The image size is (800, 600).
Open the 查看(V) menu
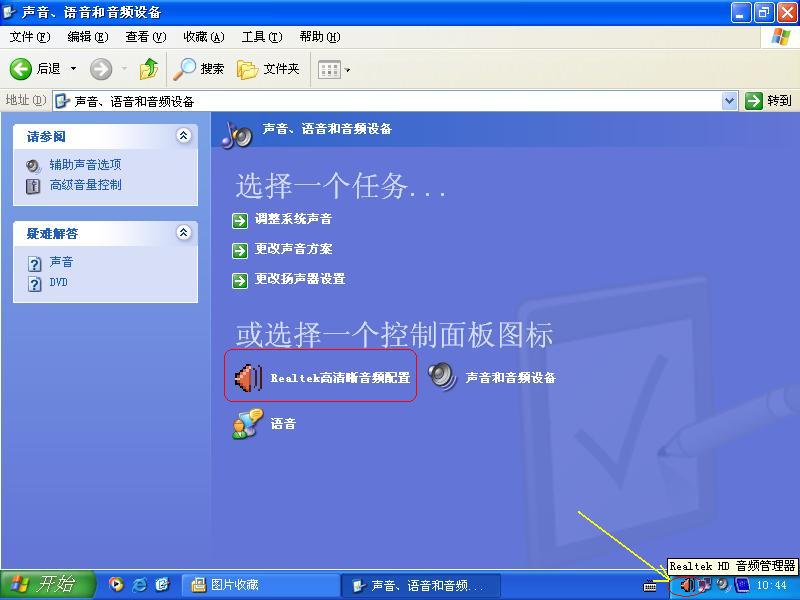click(146, 37)
